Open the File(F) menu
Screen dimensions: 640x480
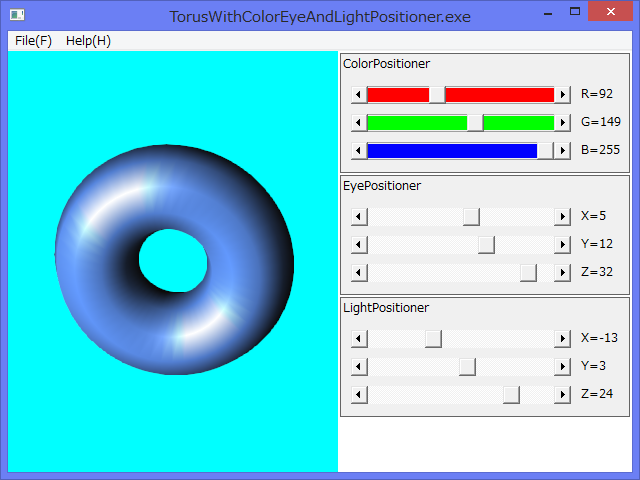(33, 41)
